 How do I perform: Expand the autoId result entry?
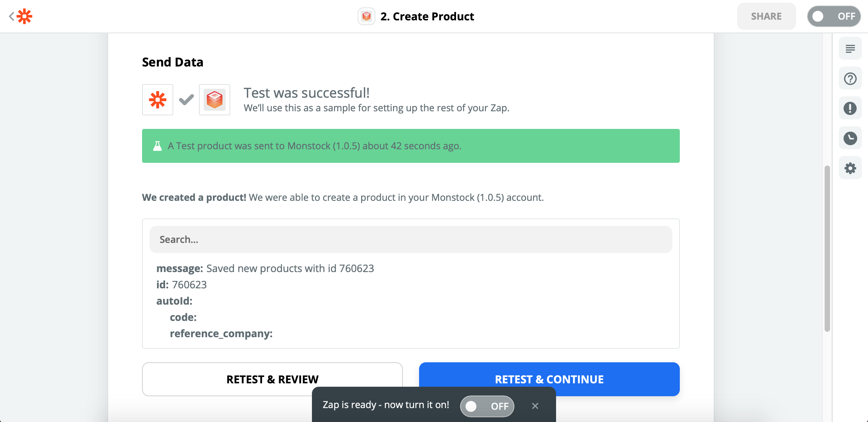[174, 301]
